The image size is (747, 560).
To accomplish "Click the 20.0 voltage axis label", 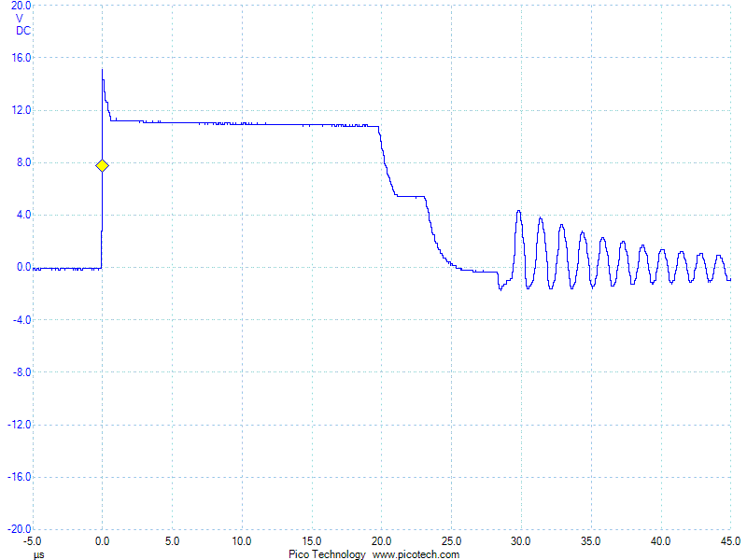I will [x=21, y=6].
